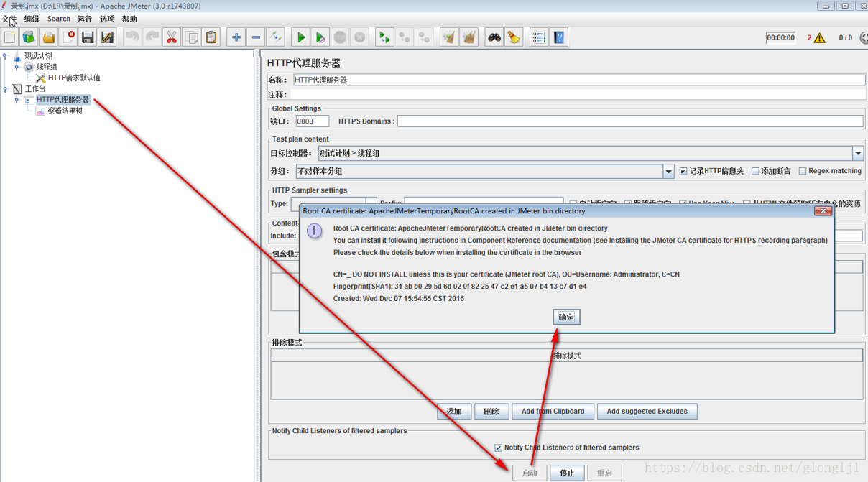The image size is (868, 482).
Task: Click the Copy toolbar icon
Action: [x=191, y=37]
